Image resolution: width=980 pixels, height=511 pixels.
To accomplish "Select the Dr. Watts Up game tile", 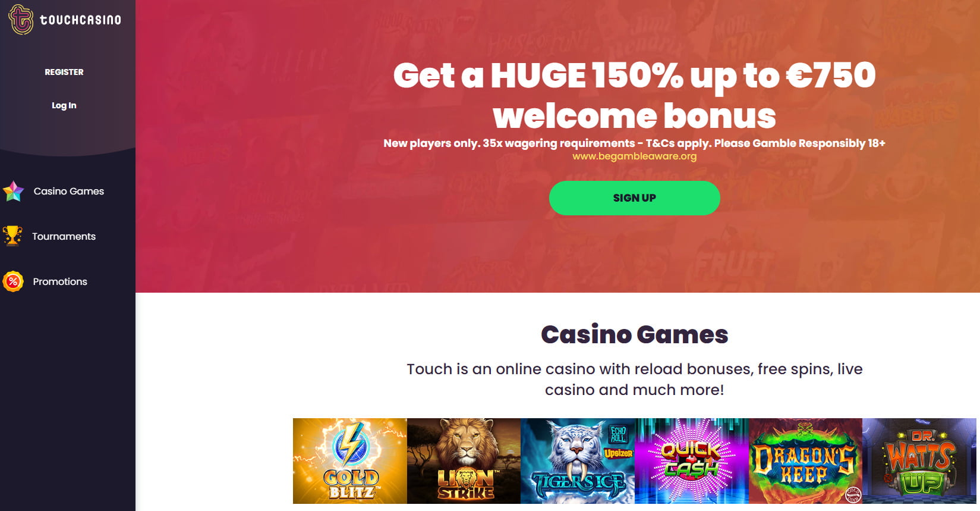I will click(x=919, y=461).
